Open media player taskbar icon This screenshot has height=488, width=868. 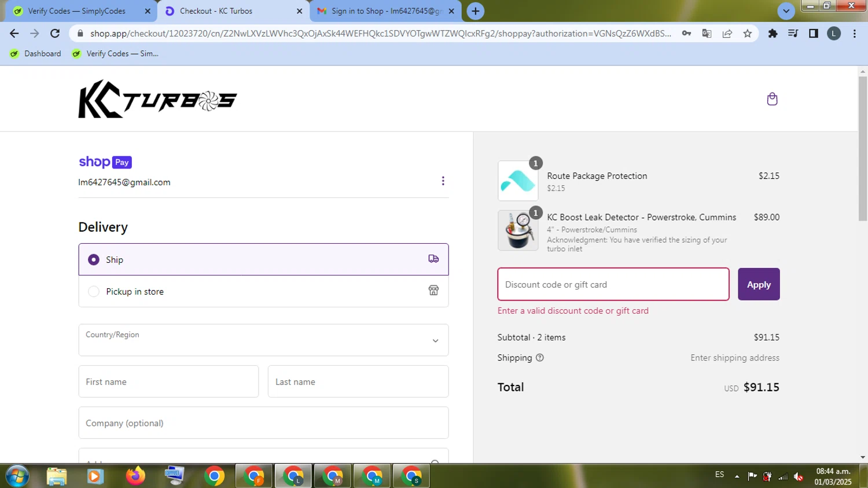[95, 476]
